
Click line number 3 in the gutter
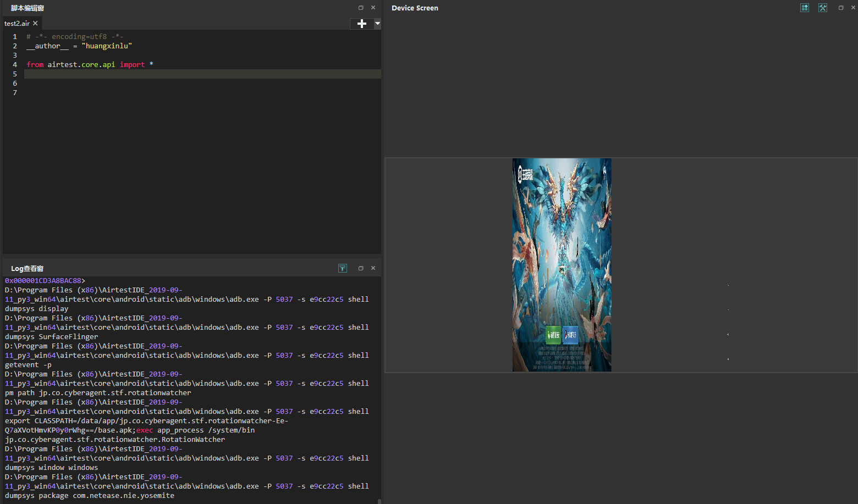(x=15, y=56)
